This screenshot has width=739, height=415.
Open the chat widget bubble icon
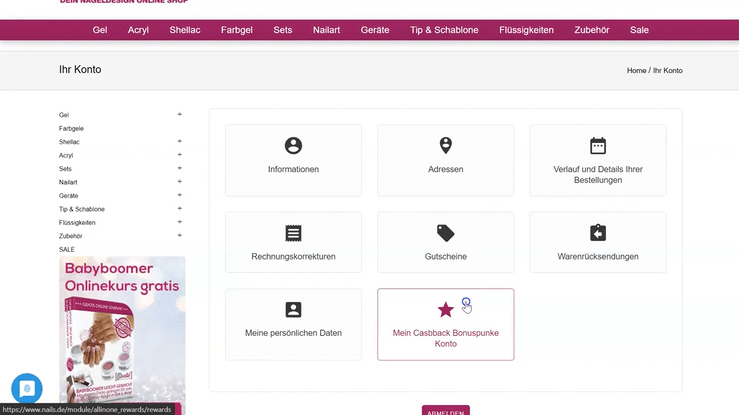27,389
